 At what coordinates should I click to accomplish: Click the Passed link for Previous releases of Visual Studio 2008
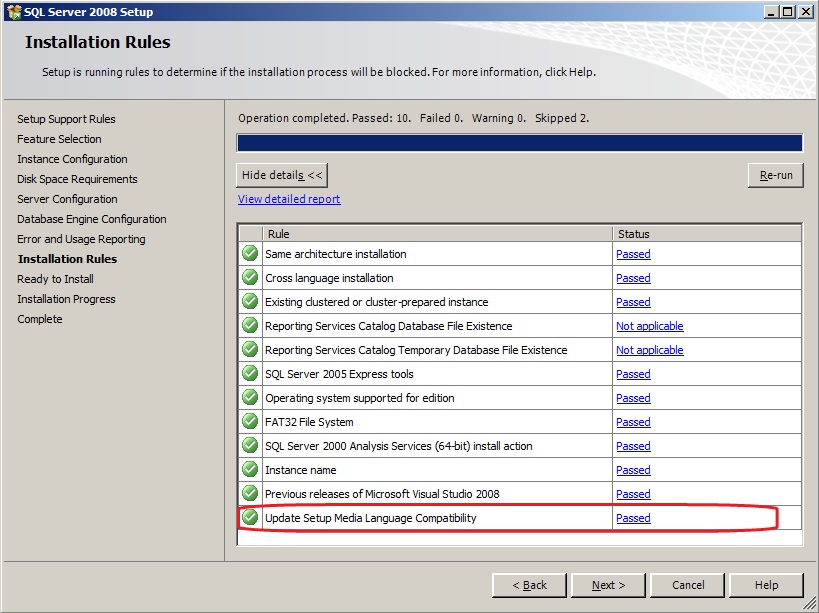coord(633,494)
